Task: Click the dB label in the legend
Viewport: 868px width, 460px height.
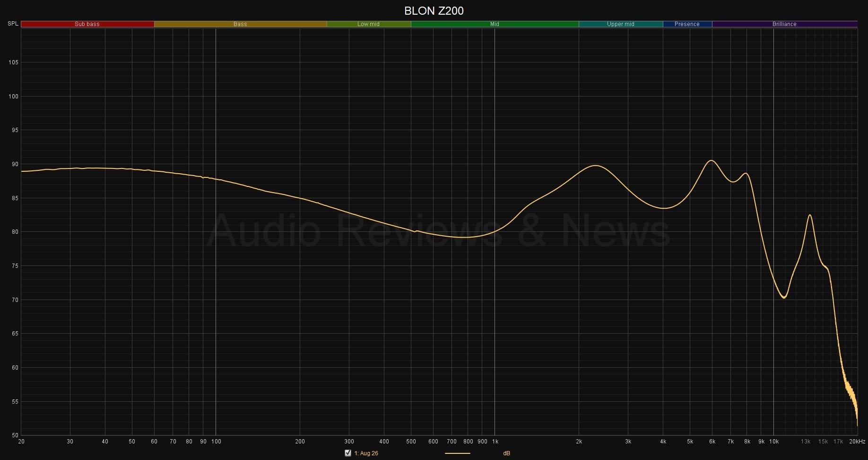Action: click(x=506, y=453)
